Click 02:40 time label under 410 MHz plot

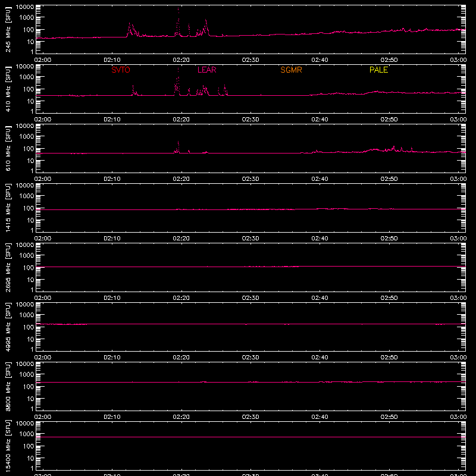point(320,120)
